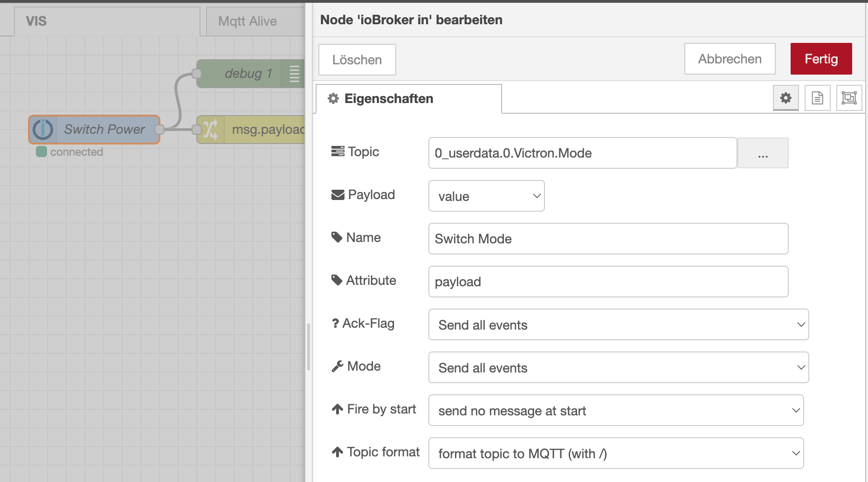The image size is (868, 482).
Task: Click the sidebar resize handle
Action: [x=309, y=347]
